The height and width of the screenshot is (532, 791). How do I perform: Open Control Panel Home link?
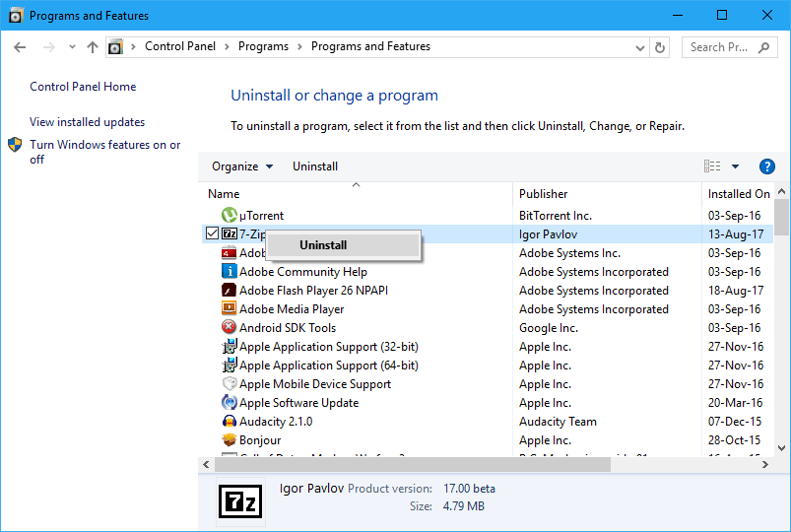(83, 87)
